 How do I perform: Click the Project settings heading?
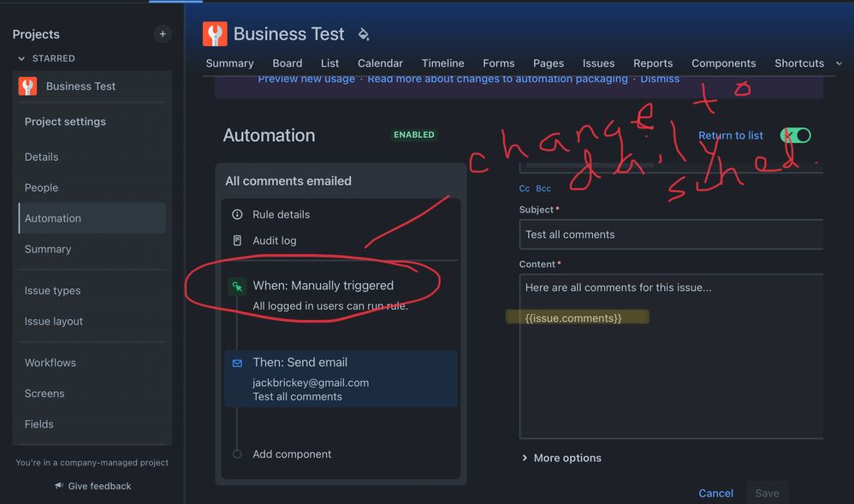(x=65, y=122)
